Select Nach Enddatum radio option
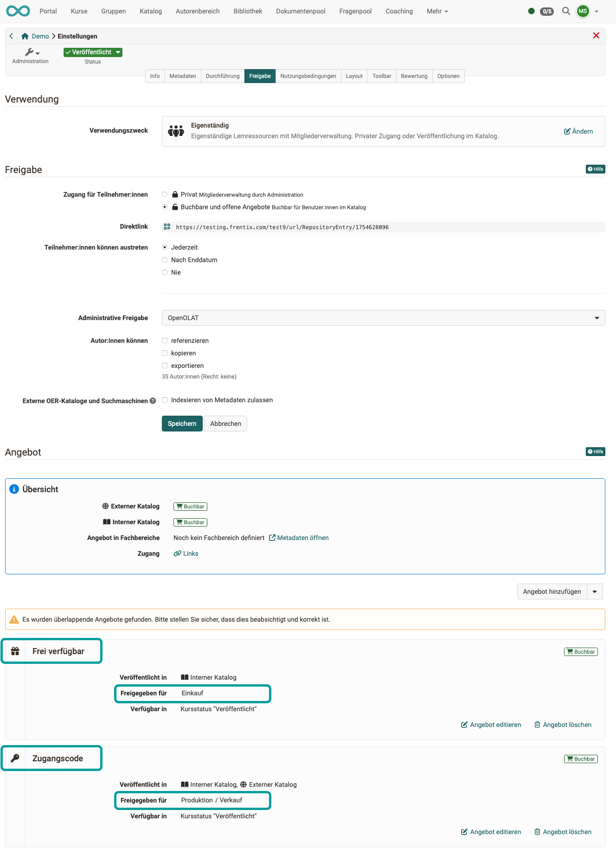616x855 pixels. 165,260
